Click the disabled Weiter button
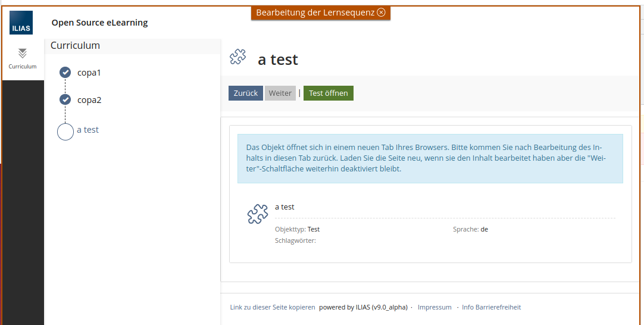Image resolution: width=644 pixels, height=325 pixels. (280, 93)
